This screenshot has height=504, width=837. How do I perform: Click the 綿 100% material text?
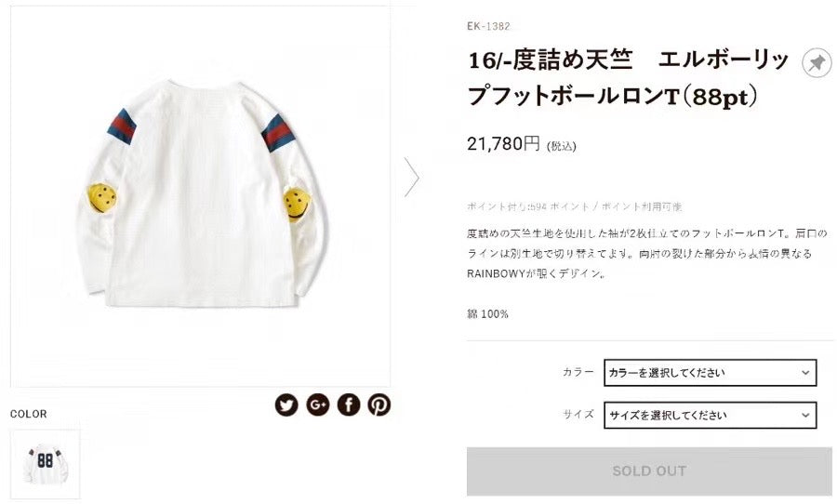tap(487, 314)
